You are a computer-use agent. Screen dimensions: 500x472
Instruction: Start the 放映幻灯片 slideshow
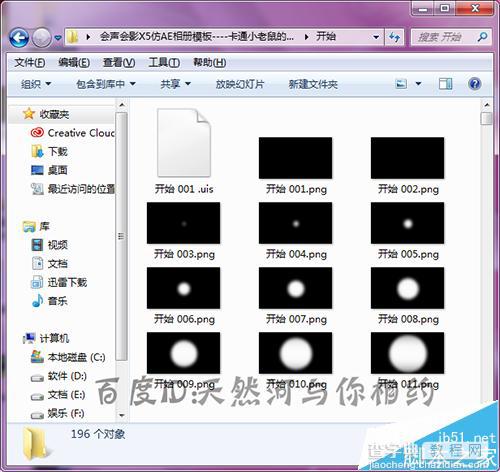pyautogui.click(x=240, y=84)
